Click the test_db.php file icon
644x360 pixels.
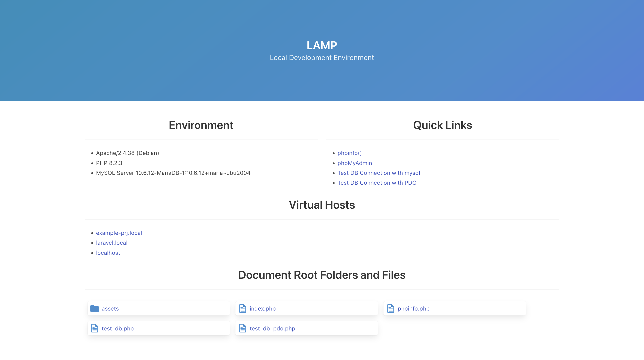[95, 328]
